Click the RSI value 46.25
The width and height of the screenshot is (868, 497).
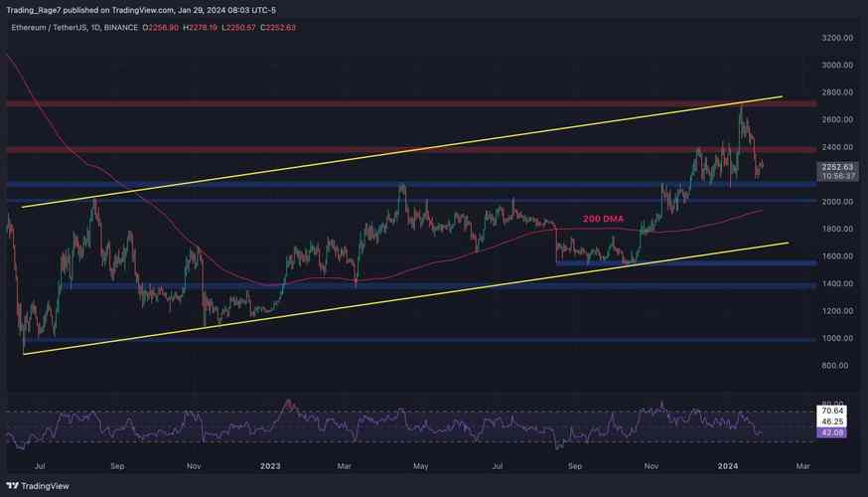pyautogui.click(x=832, y=421)
